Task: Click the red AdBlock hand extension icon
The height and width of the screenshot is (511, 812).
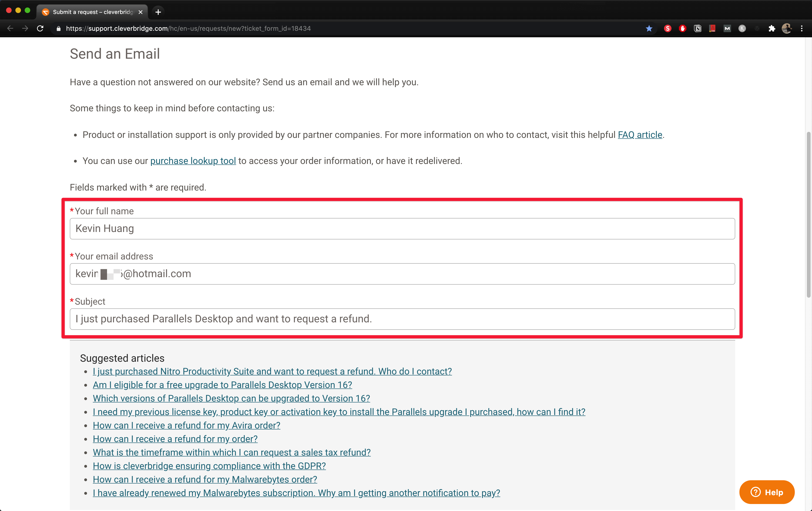Action: pos(682,29)
